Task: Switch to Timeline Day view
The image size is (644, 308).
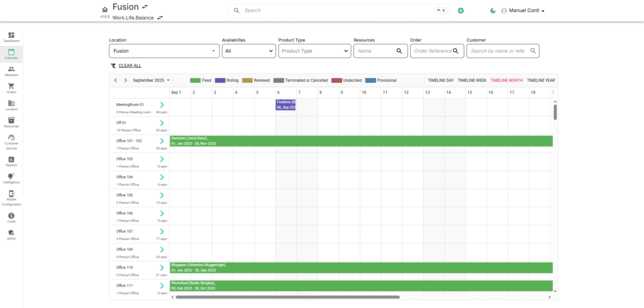Action: (440, 80)
